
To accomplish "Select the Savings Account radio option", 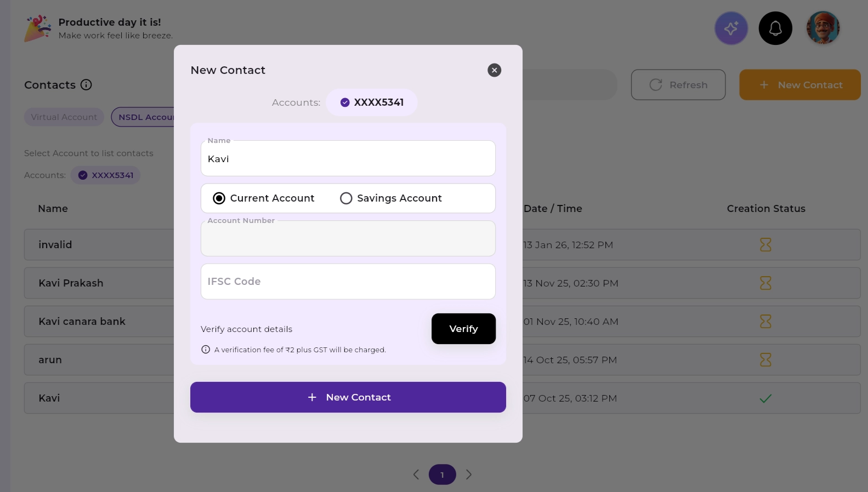I will [346, 198].
